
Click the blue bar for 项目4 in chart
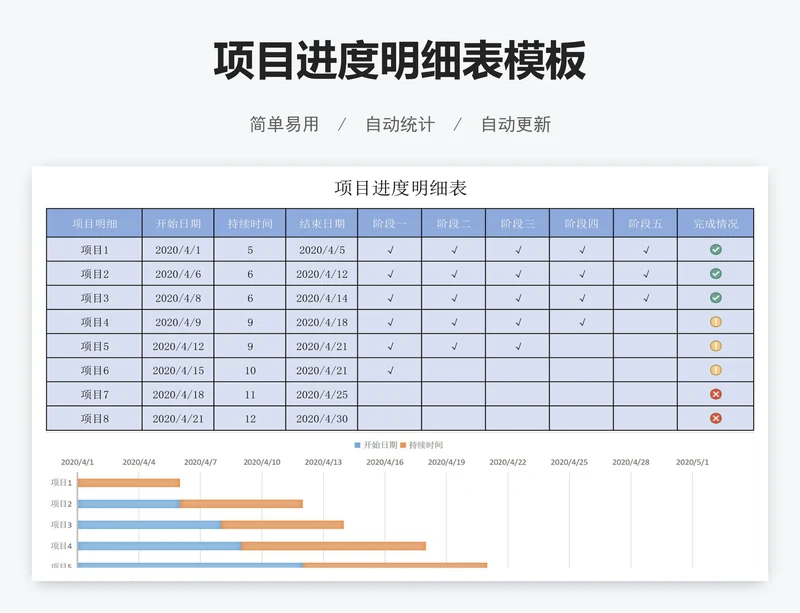click(160, 546)
